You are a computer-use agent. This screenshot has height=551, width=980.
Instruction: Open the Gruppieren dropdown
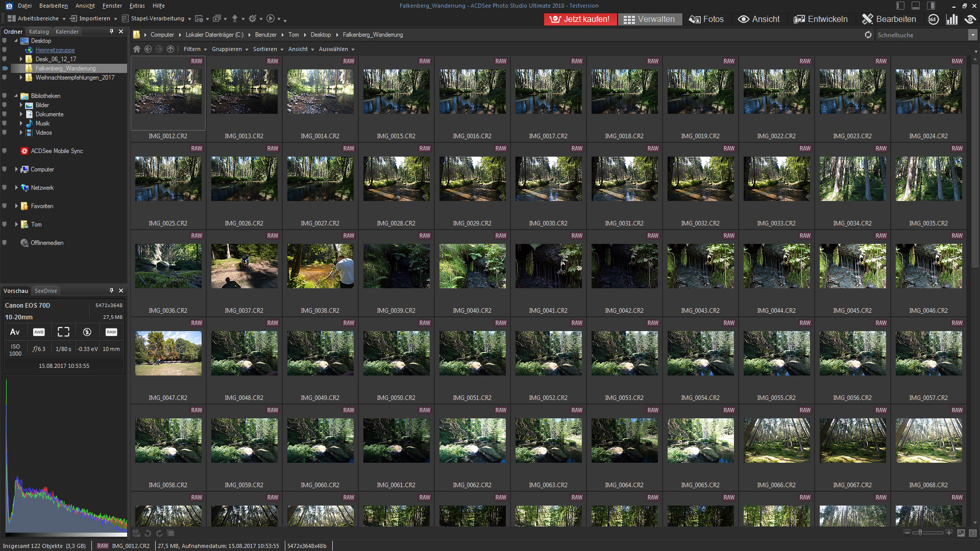tap(230, 49)
